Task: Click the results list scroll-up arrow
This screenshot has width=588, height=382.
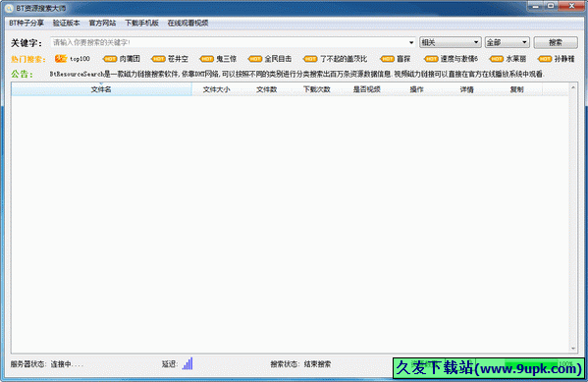Action: (x=573, y=87)
